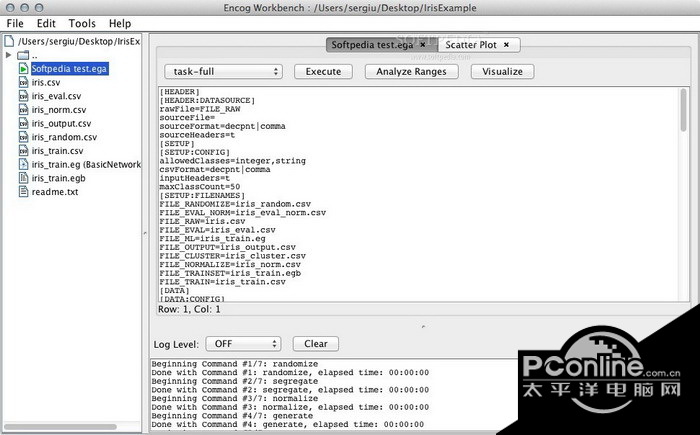Click the iris_eval.csv file icon

pyautogui.click(x=24, y=96)
